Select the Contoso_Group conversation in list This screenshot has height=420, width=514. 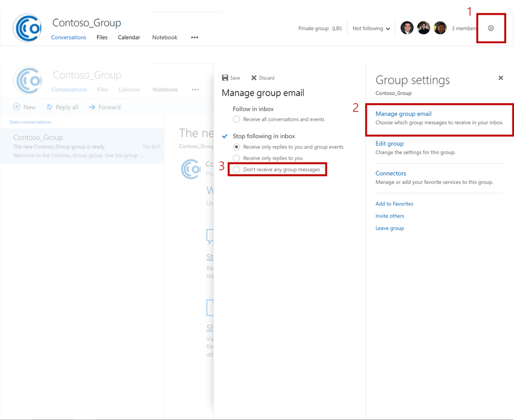point(82,146)
